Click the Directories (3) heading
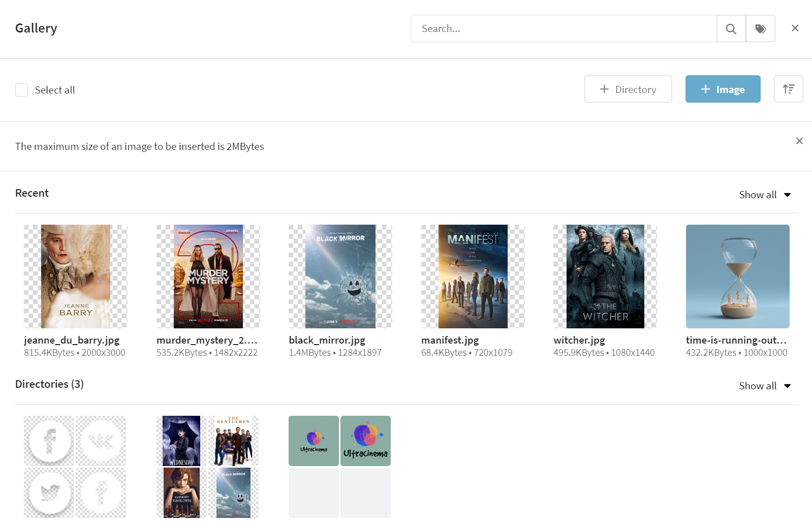The image size is (812, 522). pos(49,384)
